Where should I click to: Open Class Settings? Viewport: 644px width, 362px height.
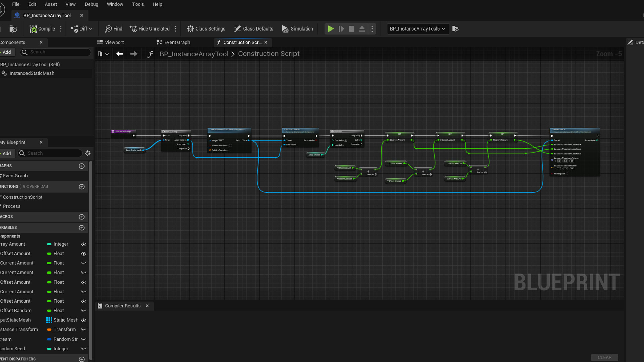206,29
